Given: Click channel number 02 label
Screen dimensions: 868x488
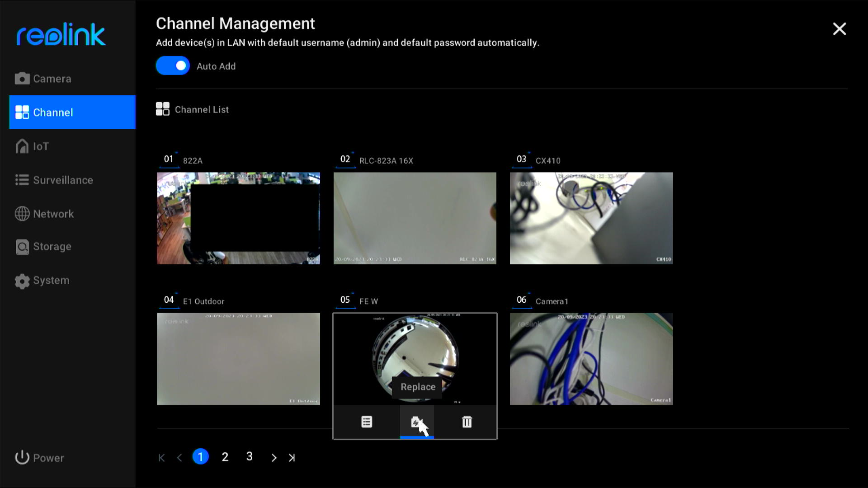Looking at the screenshot, I should pos(345,159).
